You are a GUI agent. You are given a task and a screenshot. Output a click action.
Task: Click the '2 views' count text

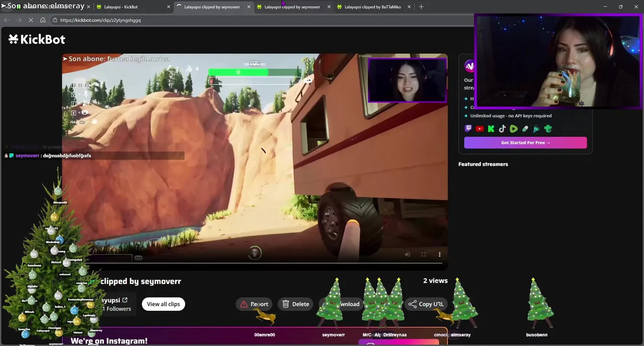coord(435,281)
